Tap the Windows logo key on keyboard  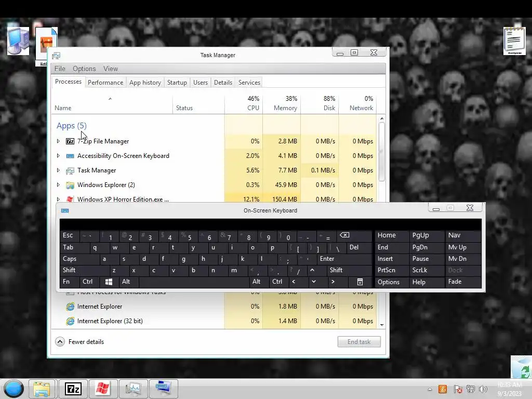point(109,282)
